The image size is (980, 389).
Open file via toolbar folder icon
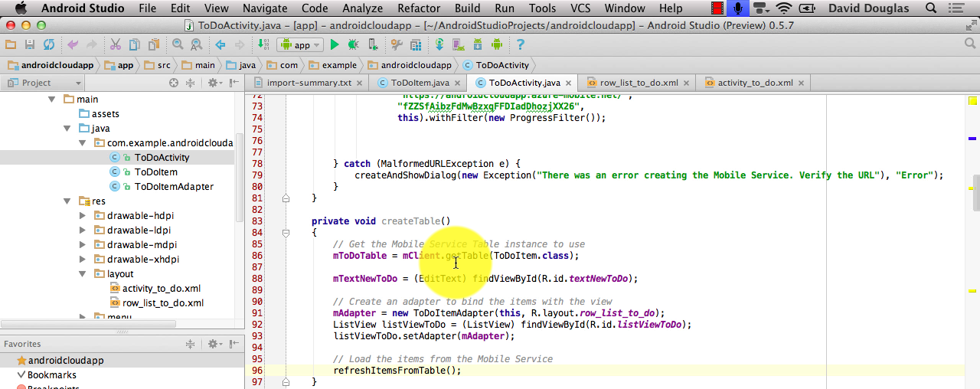click(11, 45)
